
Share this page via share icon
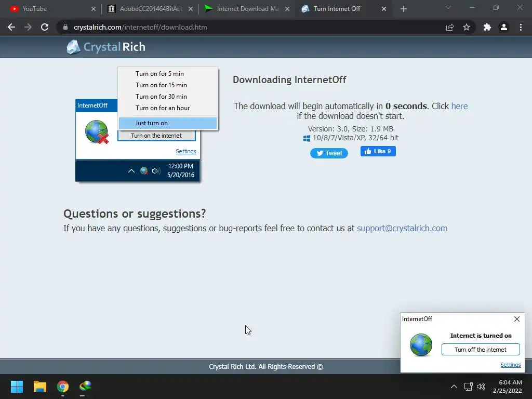pos(450,27)
